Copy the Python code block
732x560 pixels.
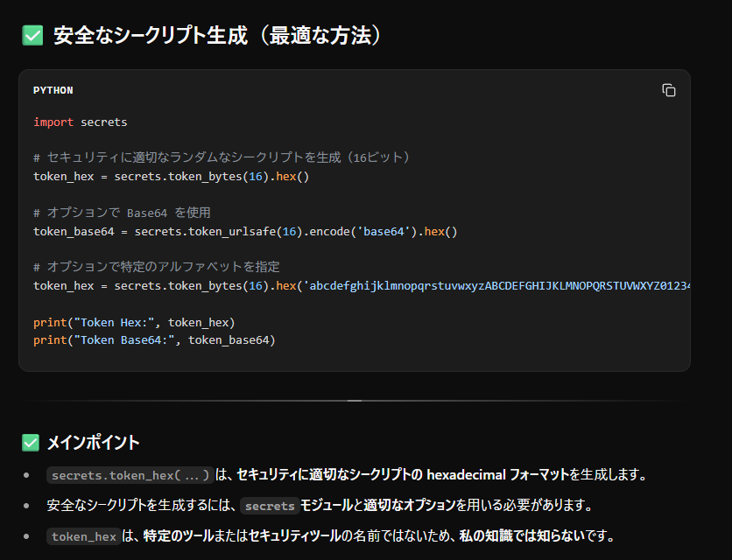tap(668, 90)
